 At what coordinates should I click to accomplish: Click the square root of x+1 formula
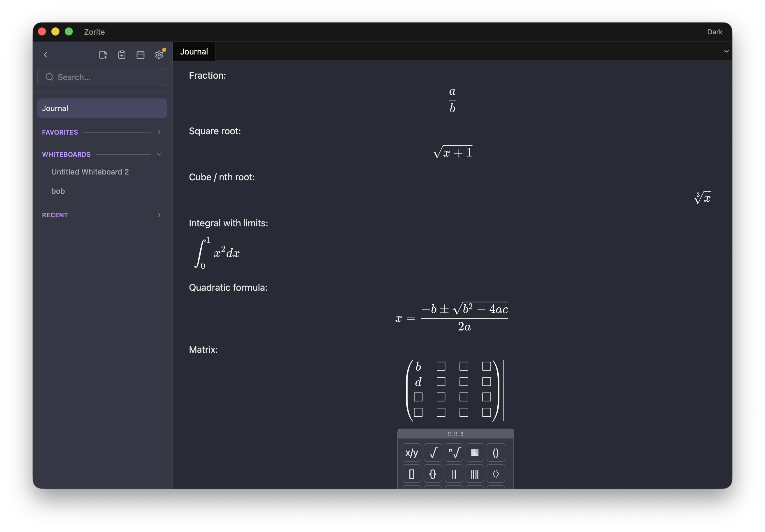click(452, 152)
